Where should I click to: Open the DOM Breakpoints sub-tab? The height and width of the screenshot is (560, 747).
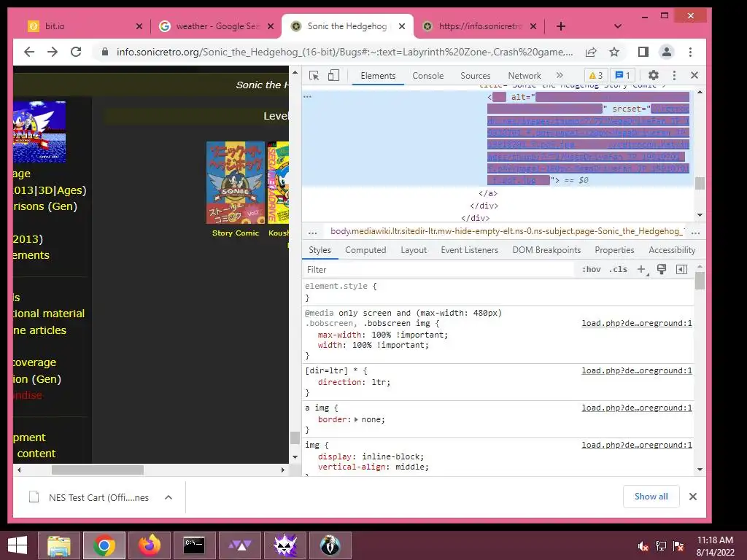pos(546,250)
